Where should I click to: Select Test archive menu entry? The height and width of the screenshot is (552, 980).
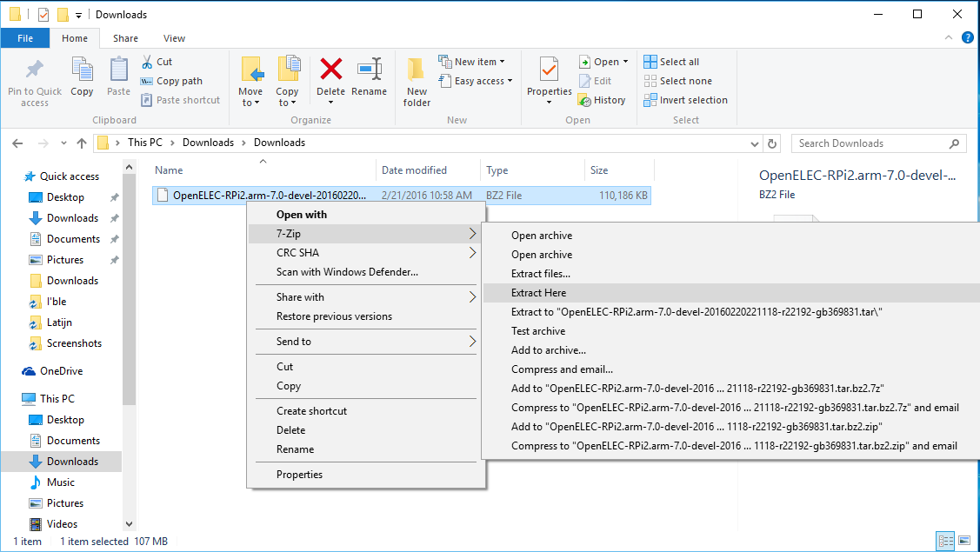pyautogui.click(x=731, y=331)
